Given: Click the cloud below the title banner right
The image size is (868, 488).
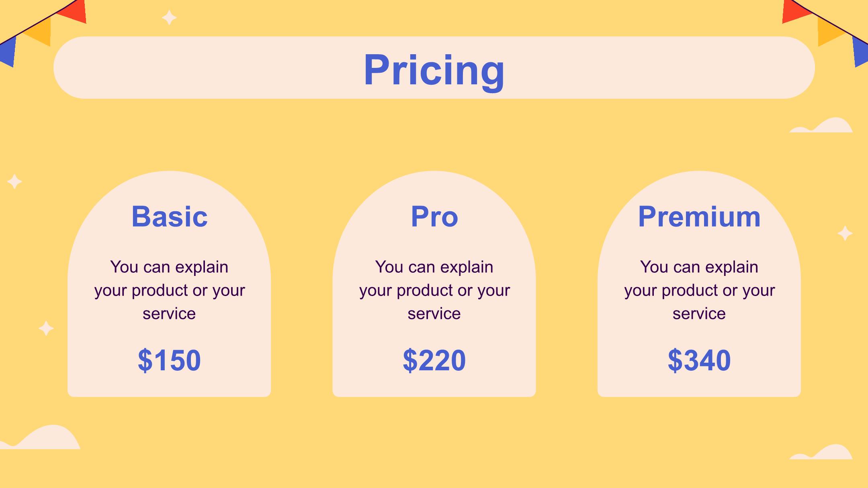Looking at the screenshot, I should [x=821, y=125].
